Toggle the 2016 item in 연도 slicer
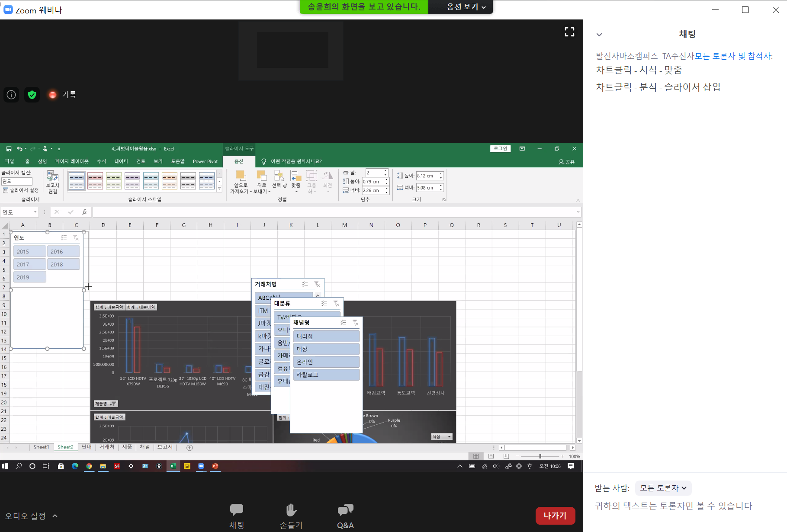 (x=63, y=251)
